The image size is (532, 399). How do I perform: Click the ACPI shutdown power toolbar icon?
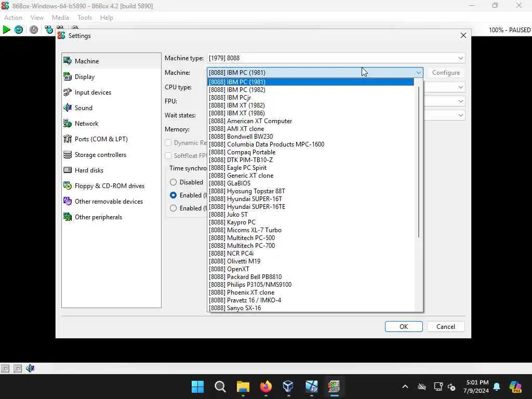(x=34, y=30)
